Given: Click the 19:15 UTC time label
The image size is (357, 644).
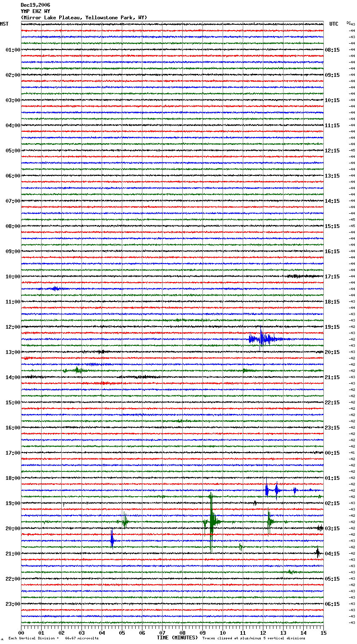Looking at the screenshot, I should tap(332, 327).
